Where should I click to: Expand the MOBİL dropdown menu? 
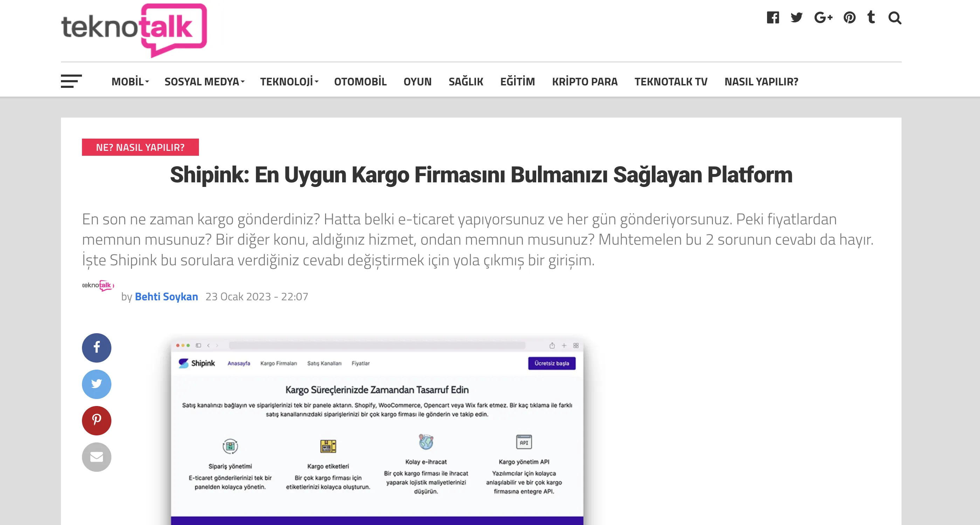coord(129,81)
